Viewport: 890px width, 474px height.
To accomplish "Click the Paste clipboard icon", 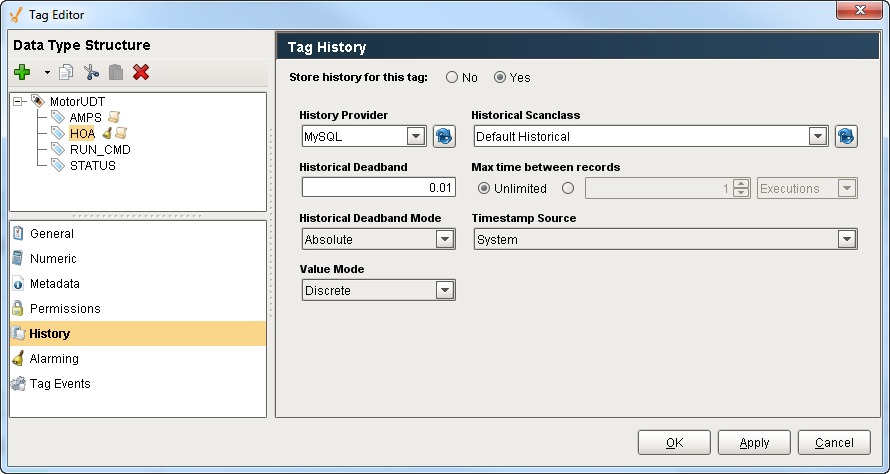I will pyautogui.click(x=116, y=72).
